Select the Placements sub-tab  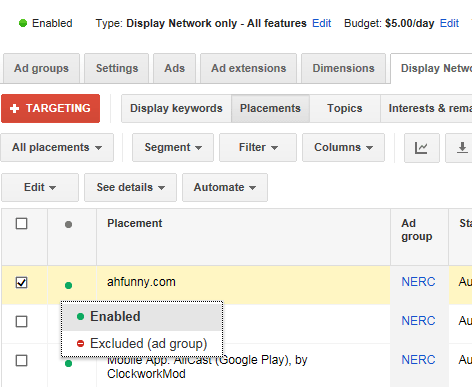[x=270, y=109]
